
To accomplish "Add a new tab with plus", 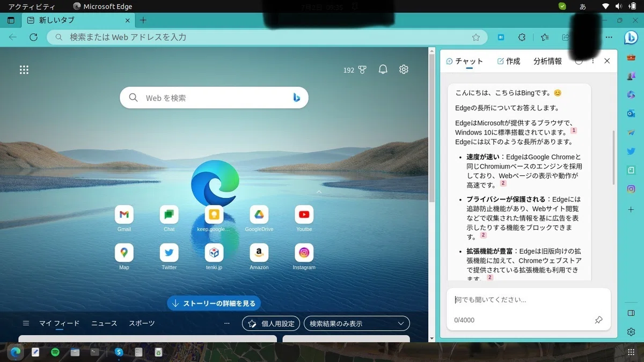I will pos(143,20).
